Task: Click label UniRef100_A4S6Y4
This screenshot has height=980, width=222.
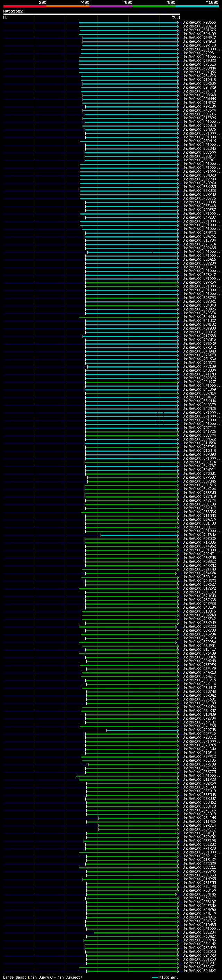Action: click(199, 110)
